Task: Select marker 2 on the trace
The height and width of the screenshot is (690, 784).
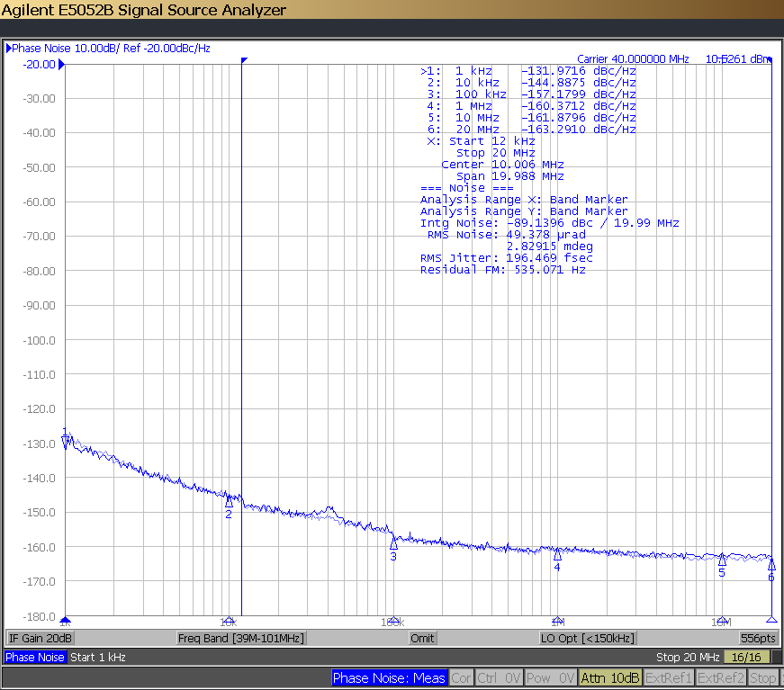Action: 229,506
